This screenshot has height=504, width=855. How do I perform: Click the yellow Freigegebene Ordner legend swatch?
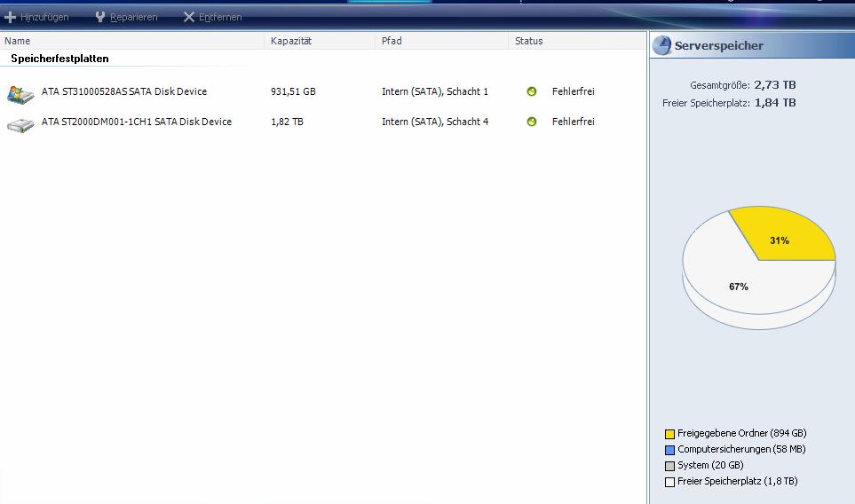670,434
